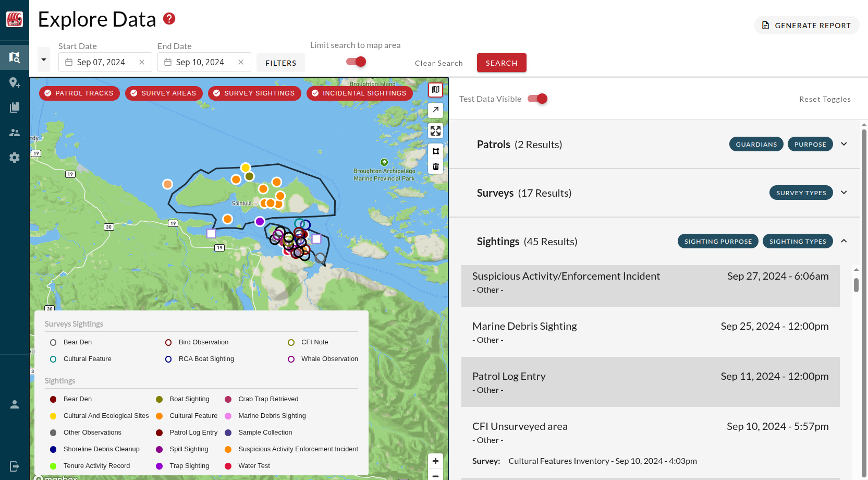Select the rectangle draw tool on the map

435,151
